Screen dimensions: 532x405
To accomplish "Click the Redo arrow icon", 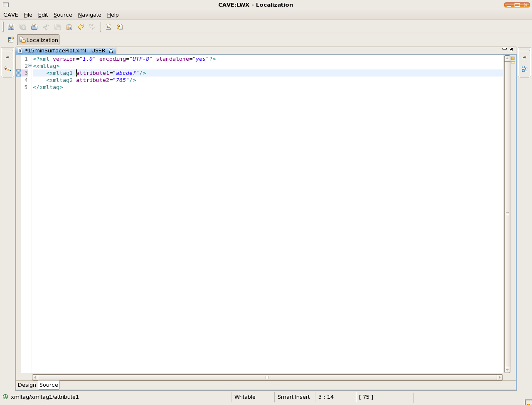I will coord(92,27).
